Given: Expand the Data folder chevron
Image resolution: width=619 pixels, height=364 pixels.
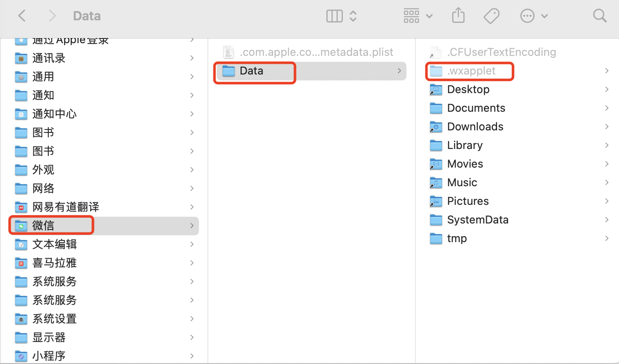Looking at the screenshot, I should pos(399,71).
